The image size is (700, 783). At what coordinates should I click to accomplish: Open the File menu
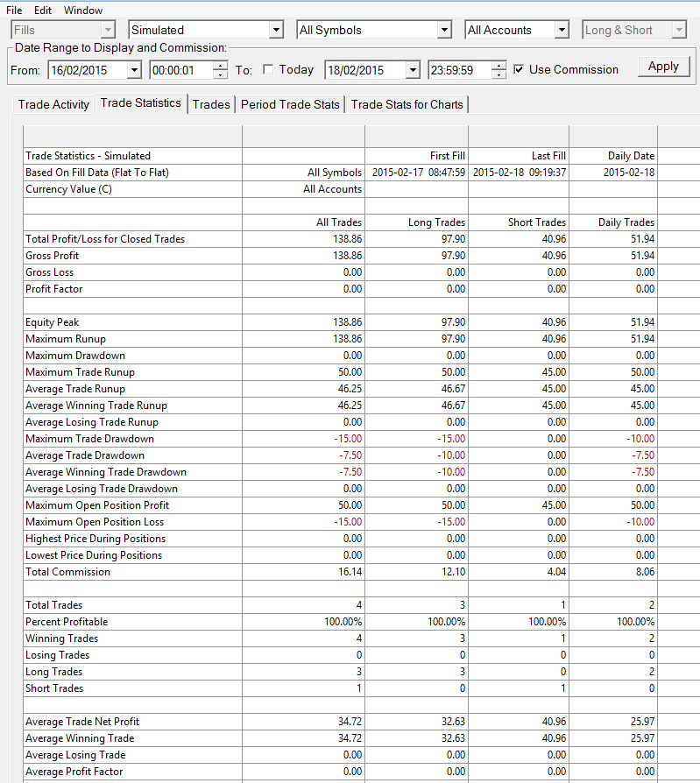(x=14, y=10)
